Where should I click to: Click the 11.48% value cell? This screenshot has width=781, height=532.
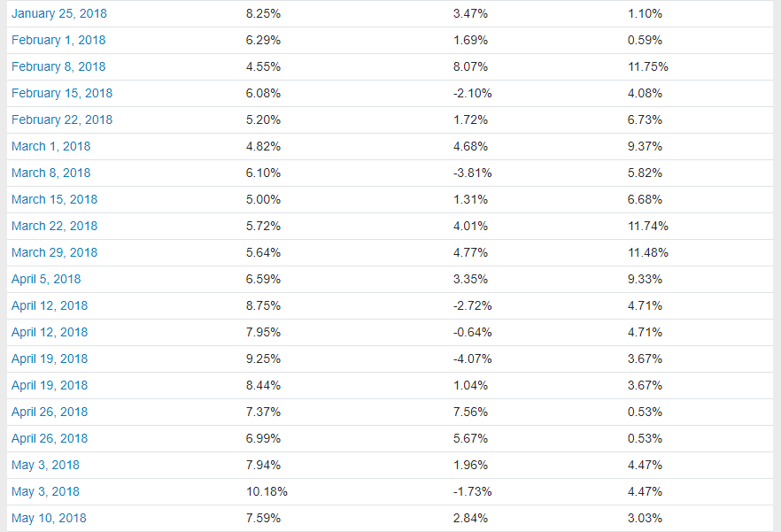coord(647,252)
